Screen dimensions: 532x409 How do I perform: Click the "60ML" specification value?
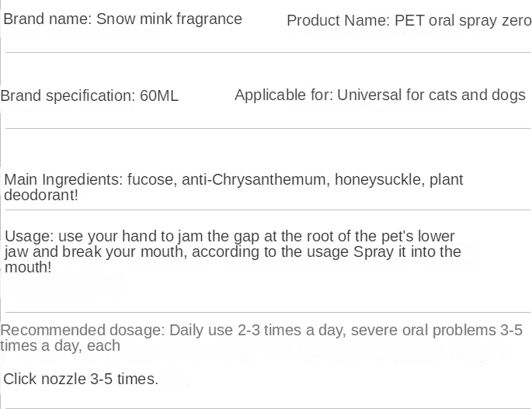[x=159, y=96]
